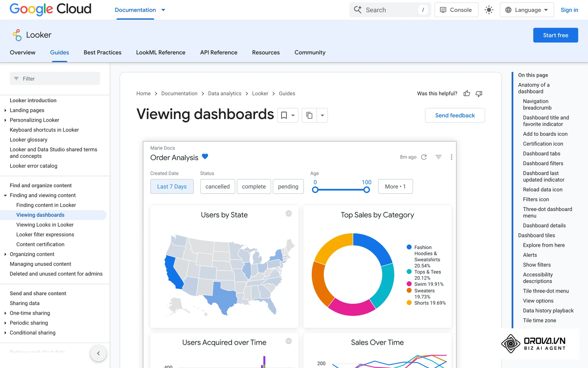Switch to the Overview tab

click(x=23, y=53)
